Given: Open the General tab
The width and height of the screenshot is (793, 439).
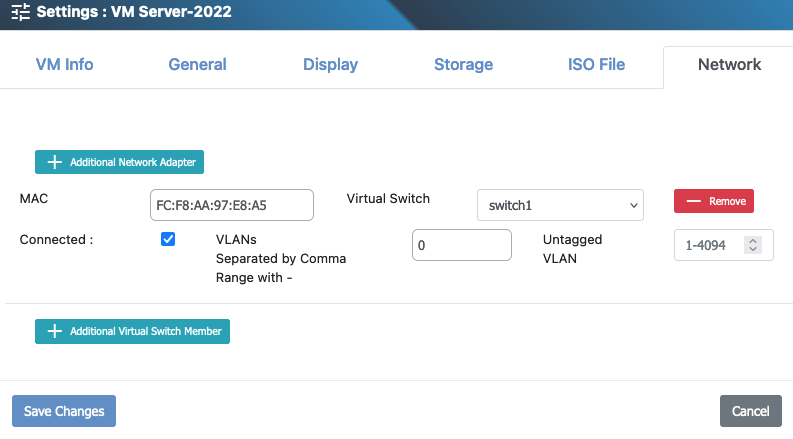Looking at the screenshot, I should pos(197,65).
